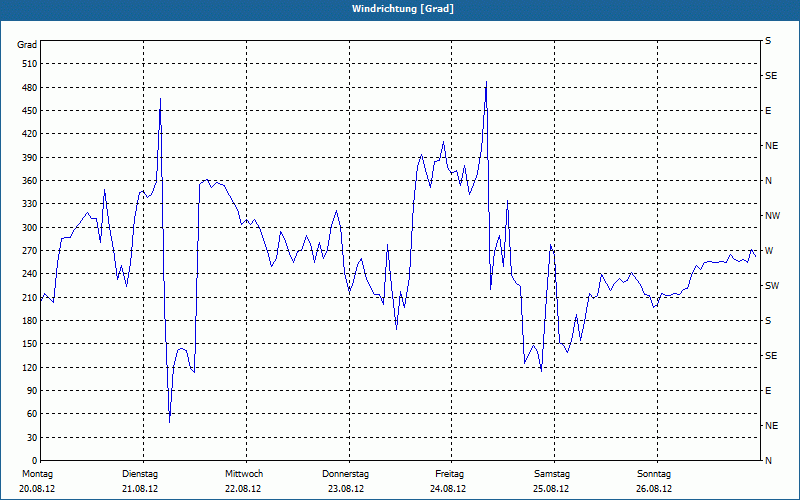Click the 'Windrichtung [Grad]' chart title
800x500 pixels.
pos(403,9)
